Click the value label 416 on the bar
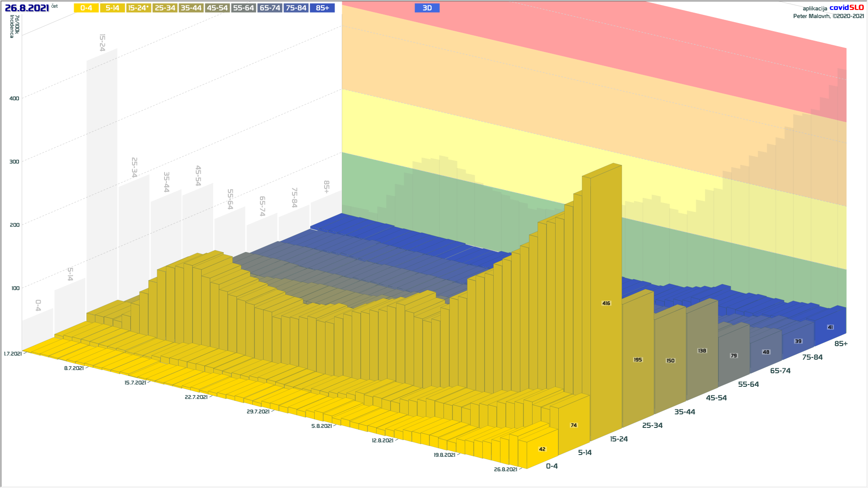The height and width of the screenshot is (488, 868). coord(606,303)
